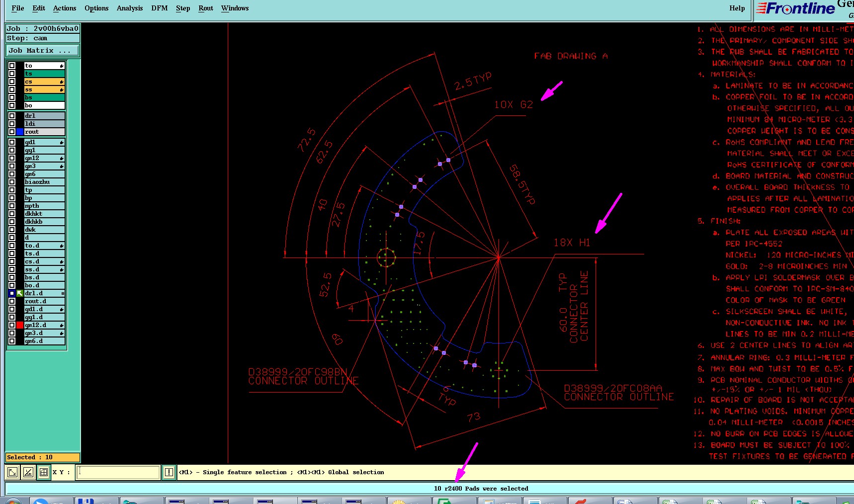Toggle the checkbox for 'gm12.d' layer
The height and width of the screenshot is (504, 854).
12,325
